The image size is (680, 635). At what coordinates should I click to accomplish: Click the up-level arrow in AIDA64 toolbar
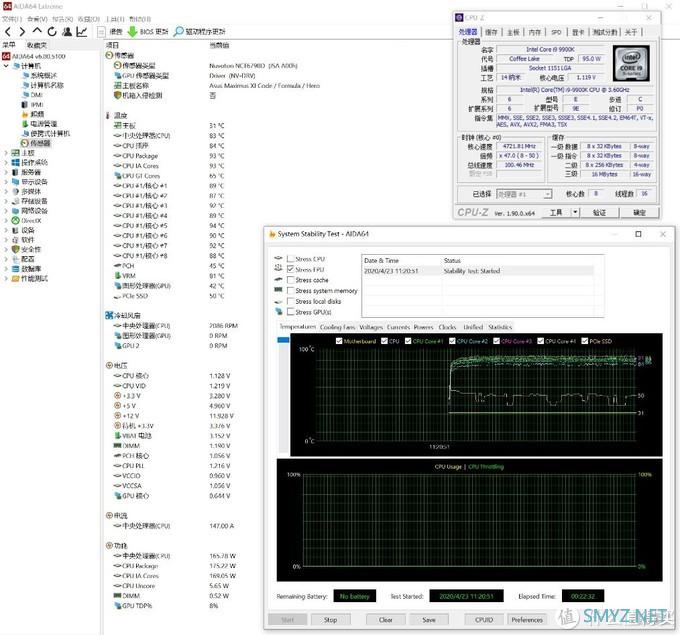coord(37,31)
